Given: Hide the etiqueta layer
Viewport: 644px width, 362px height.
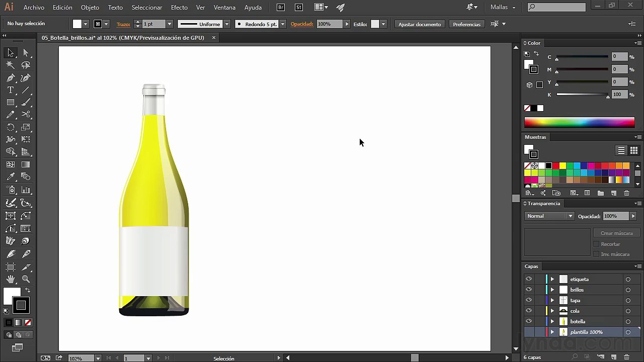Looking at the screenshot, I should [529, 279].
